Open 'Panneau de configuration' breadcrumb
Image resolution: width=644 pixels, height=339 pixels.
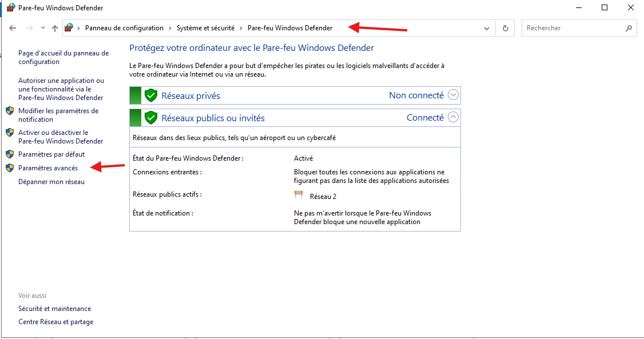(124, 28)
